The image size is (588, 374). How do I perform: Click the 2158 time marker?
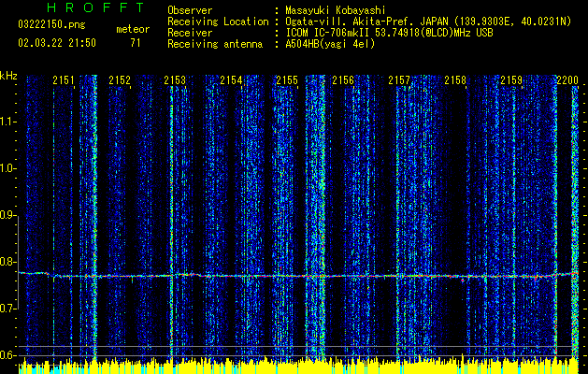click(455, 80)
